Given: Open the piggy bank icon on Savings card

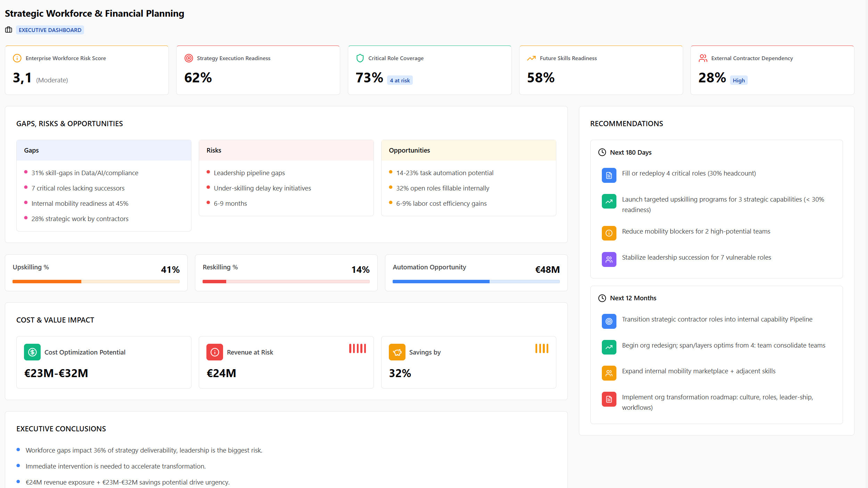Looking at the screenshot, I should point(397,352).
